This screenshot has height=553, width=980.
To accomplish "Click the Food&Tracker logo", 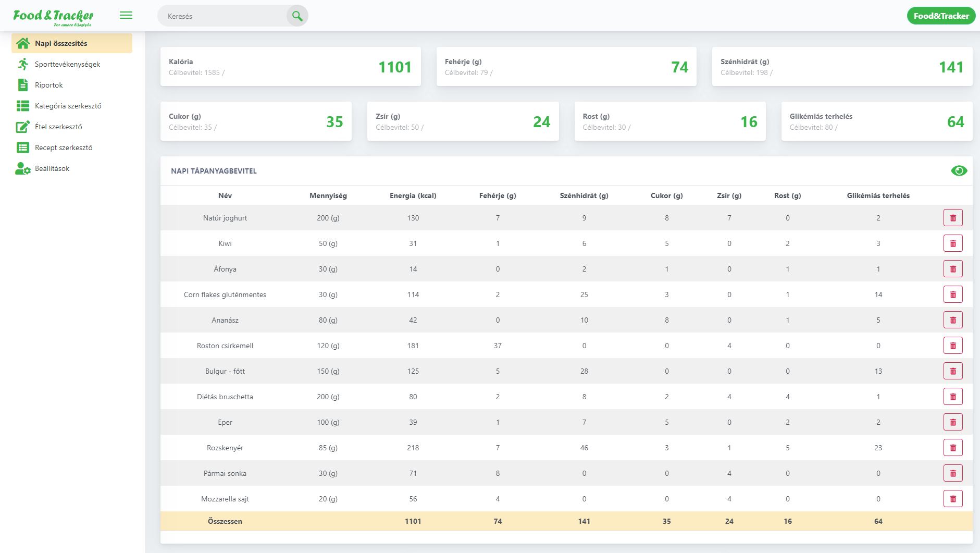I will pos(53,17).
